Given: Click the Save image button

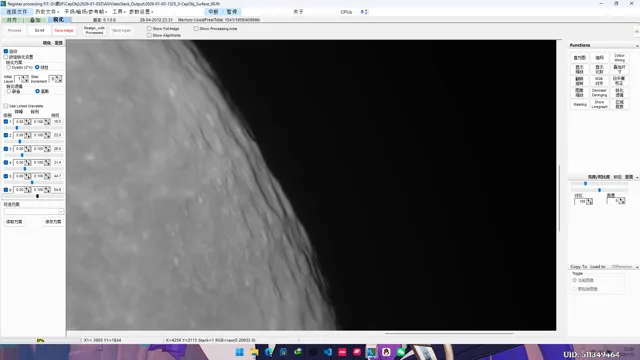Looking at the screenshot, I should click(x=64, y=30).
